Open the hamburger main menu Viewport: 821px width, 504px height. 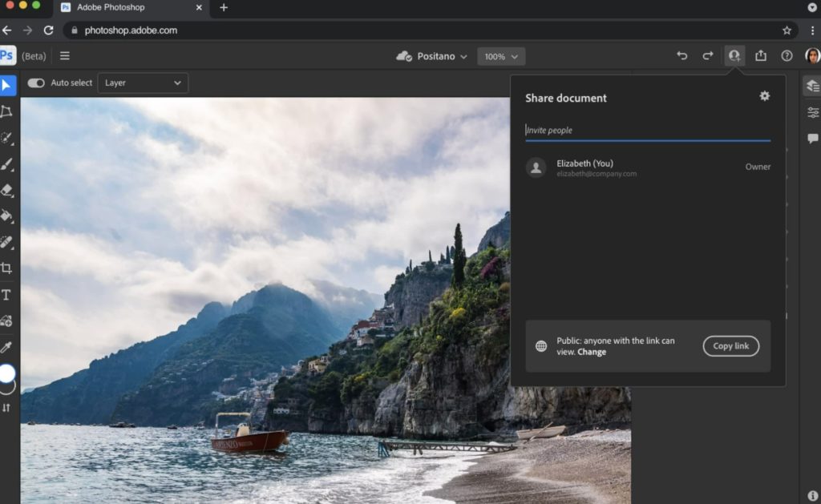click(64, 55)
